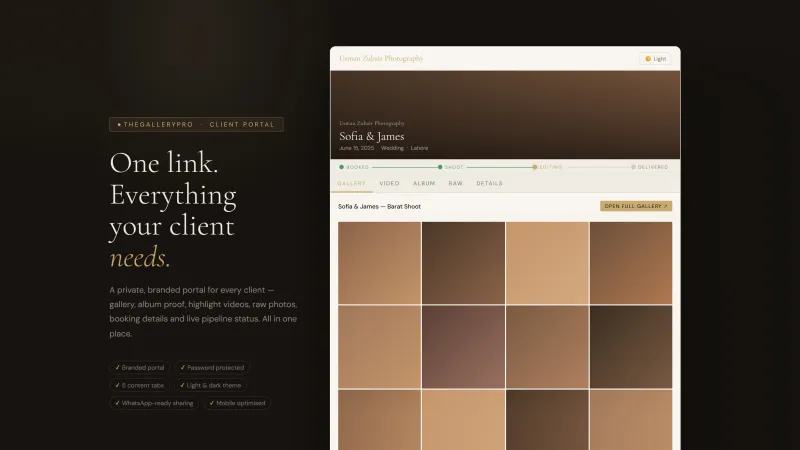Click Open Full Gallery button
This screenshot has height=450, width=800.
pos(636,206)
